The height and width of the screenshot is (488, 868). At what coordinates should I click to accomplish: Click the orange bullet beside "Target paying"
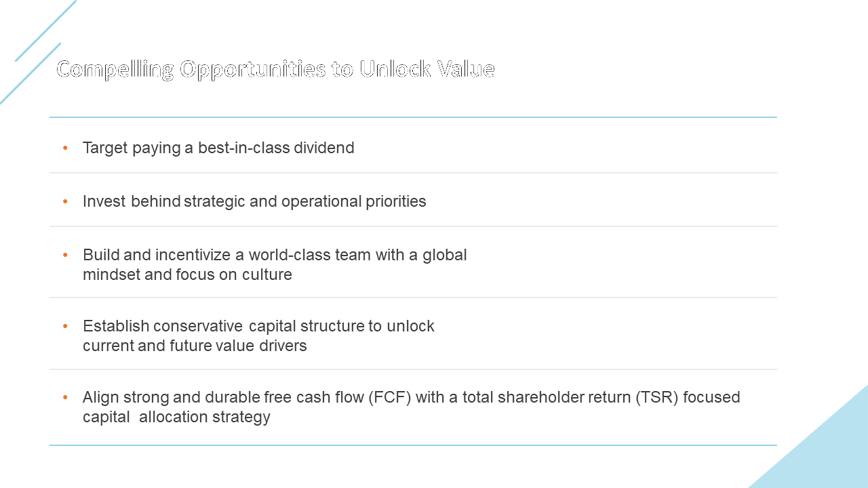65,147
